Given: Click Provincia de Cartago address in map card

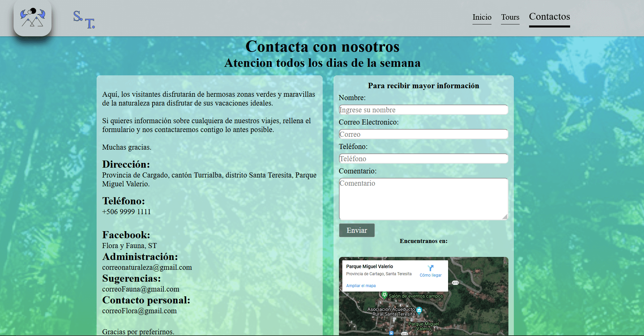Looking at the screenshot, I should [379, 274].
